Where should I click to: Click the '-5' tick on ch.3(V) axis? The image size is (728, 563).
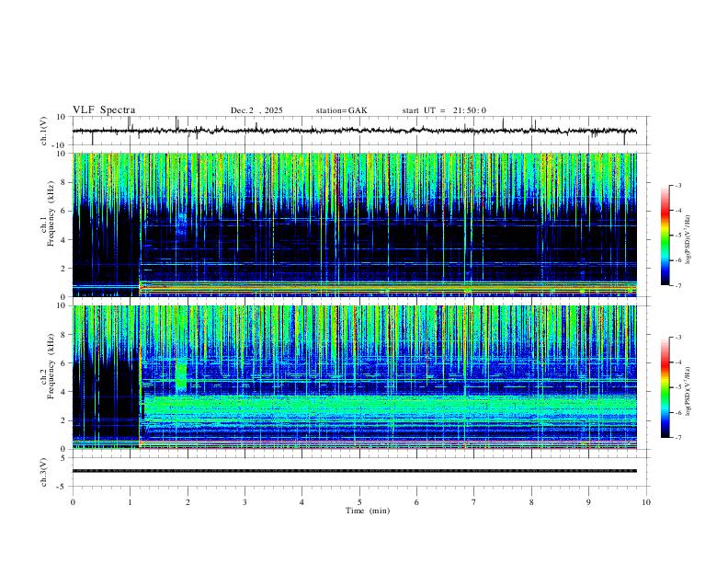(x=63, y=487)
